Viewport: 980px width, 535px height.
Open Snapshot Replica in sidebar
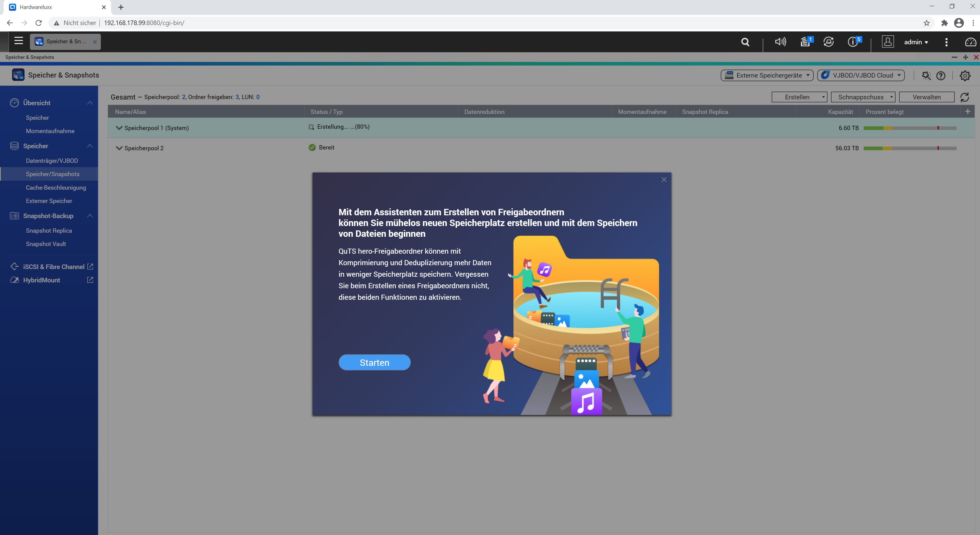49,231
